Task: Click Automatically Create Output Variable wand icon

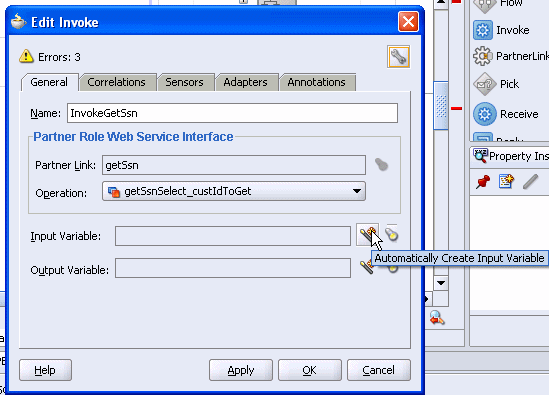Action: pos(366,267)
